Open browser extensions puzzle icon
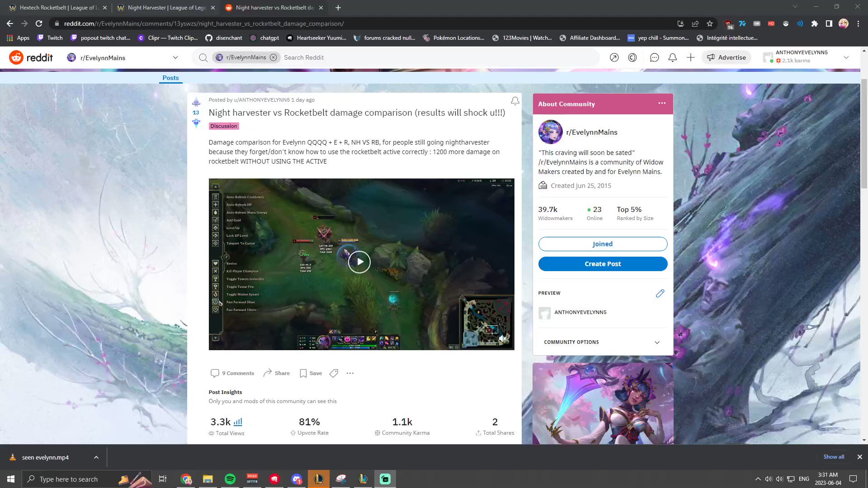868x488 pixels. pos(815,23)
